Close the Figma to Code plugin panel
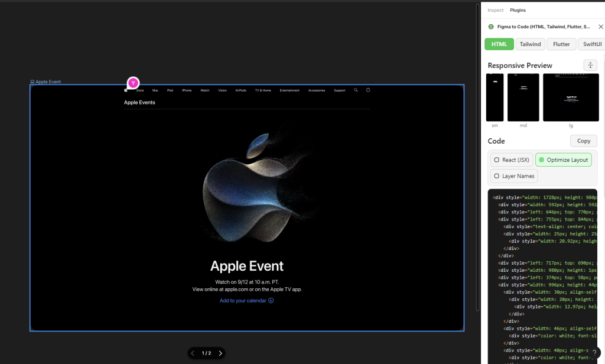The height and width of the screenshot is (364, 605). [601, 27]
